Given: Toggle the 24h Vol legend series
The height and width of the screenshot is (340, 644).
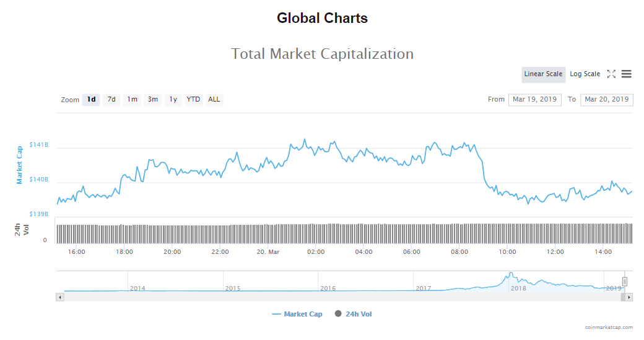Looking at the screenshot, I should click(353, 314).
